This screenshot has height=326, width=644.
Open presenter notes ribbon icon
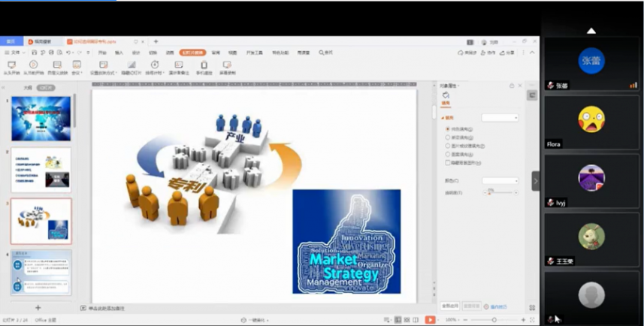point(179,65)
